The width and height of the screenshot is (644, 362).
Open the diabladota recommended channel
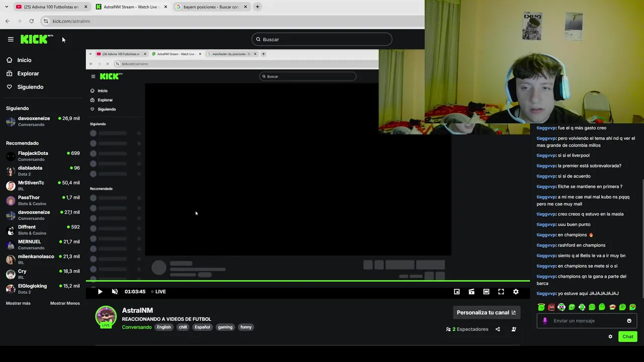[x=43, y=170]
